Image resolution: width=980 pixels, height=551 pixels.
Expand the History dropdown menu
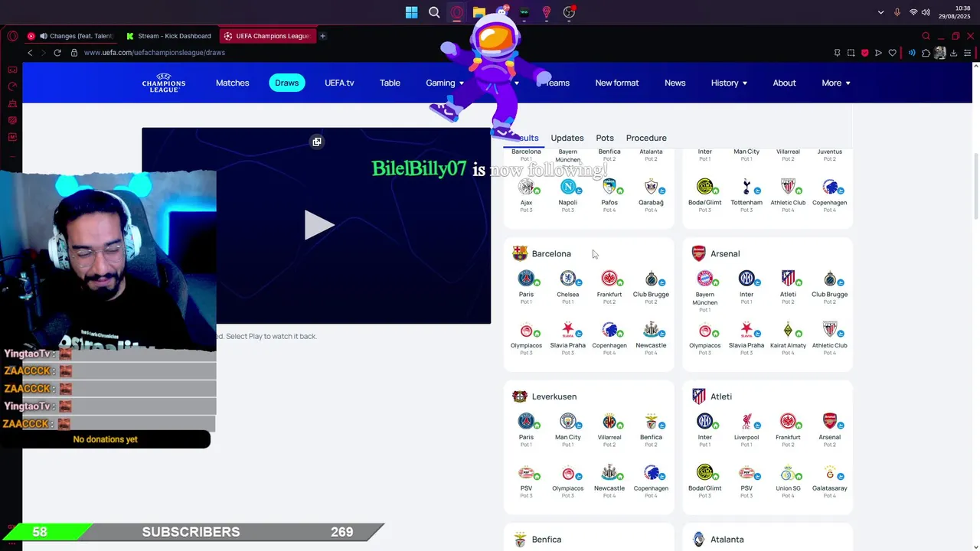[x=729, y=83]
